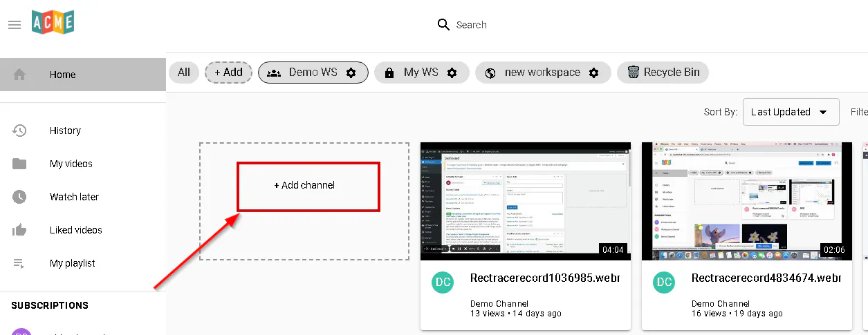Image resolution: width=868 pixels, height=335 pixels.
Task: Open the Rectracerecord4834674.webm title link
Action: pos(766,278)
